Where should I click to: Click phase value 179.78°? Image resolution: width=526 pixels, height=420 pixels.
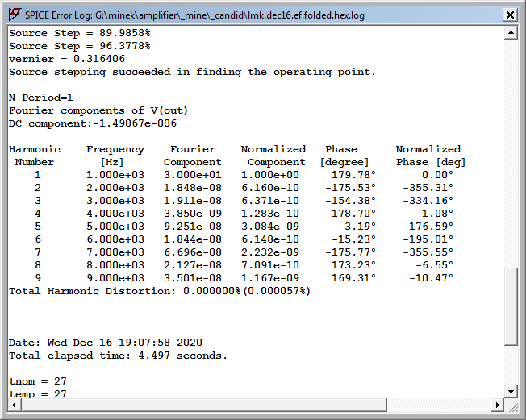point(353,175)
